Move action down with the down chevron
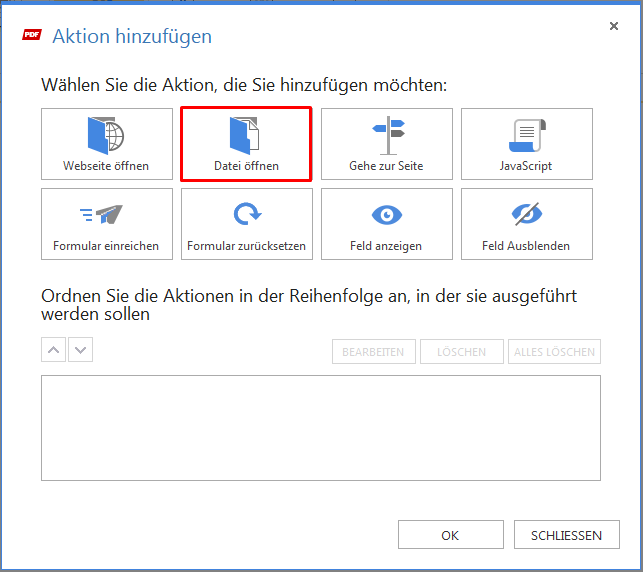 pos(80,350)
